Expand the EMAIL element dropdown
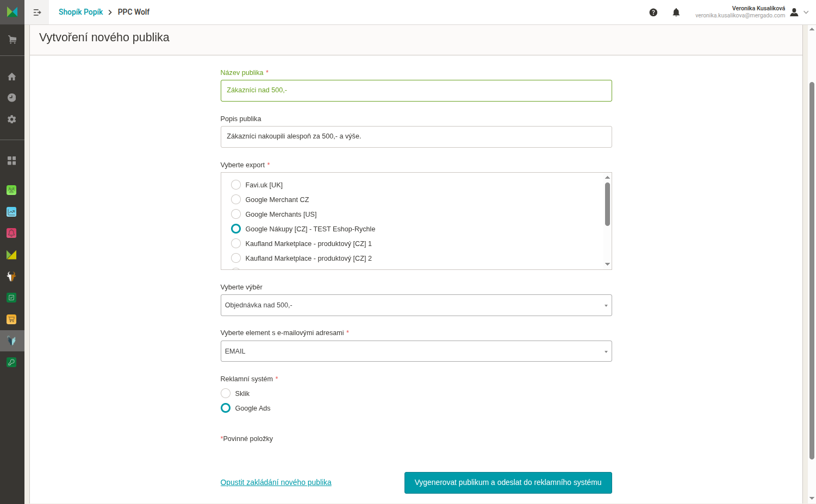The image size is (816, 504). [x=416, y=351]
